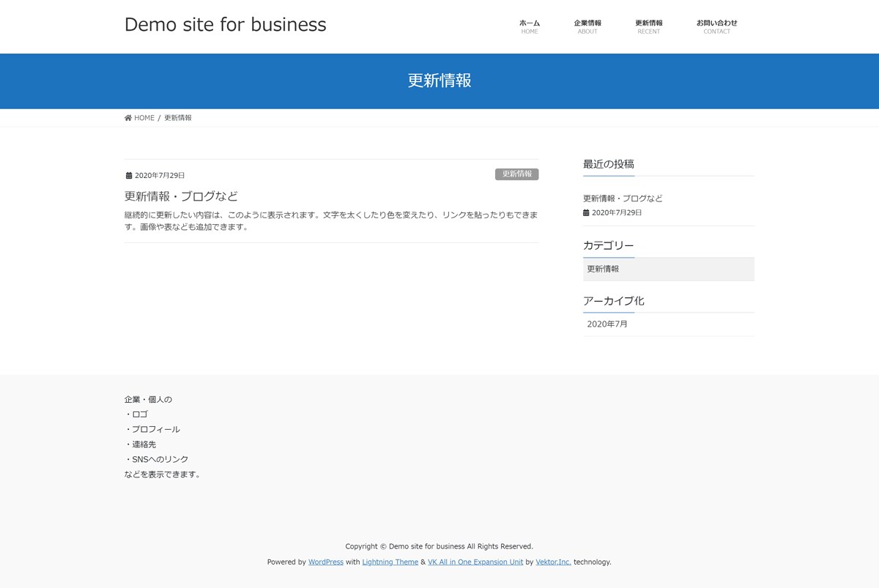Click calendar icon in 最近の投稿 sidebar

coord(586,213)
